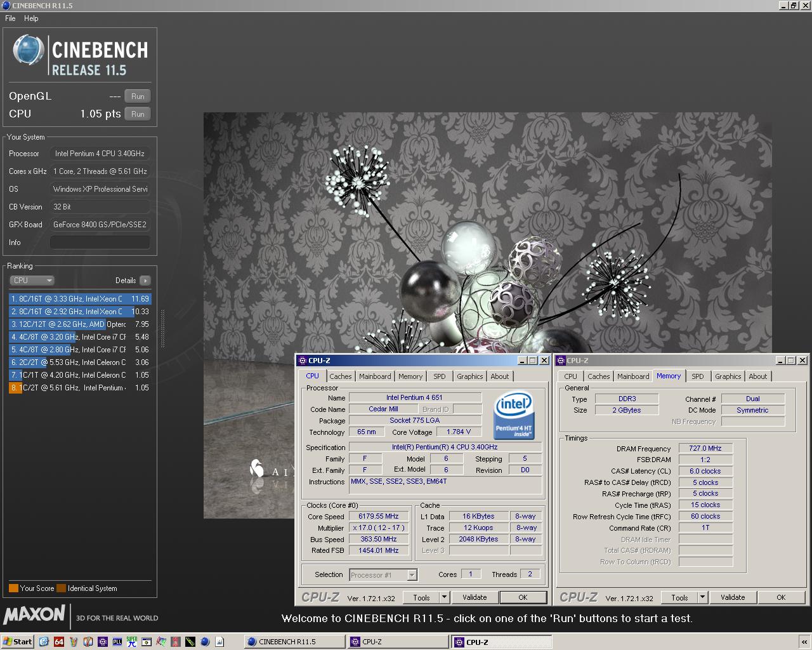Click the ranking Details arrow button
Screen dimensions: 812x650
[x=145, y=281]
